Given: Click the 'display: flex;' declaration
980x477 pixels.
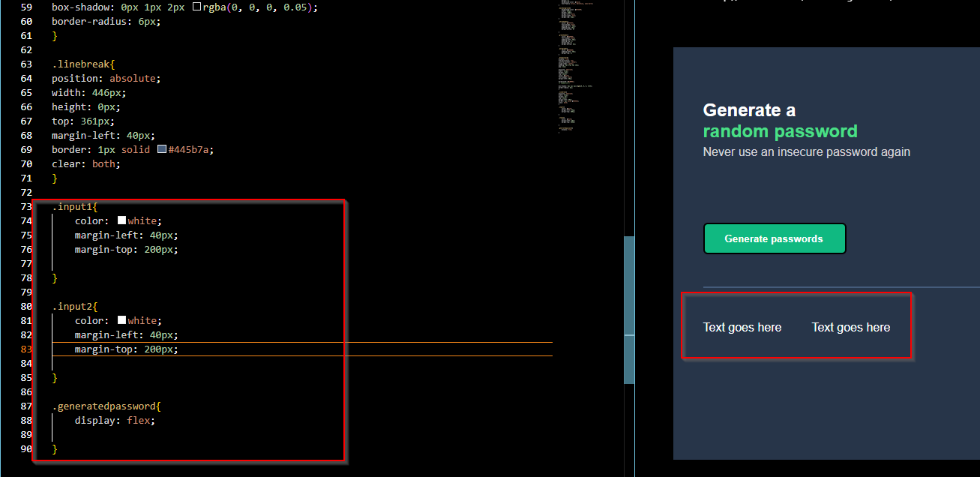Looking at the screenshot, I should pos(115,420).
